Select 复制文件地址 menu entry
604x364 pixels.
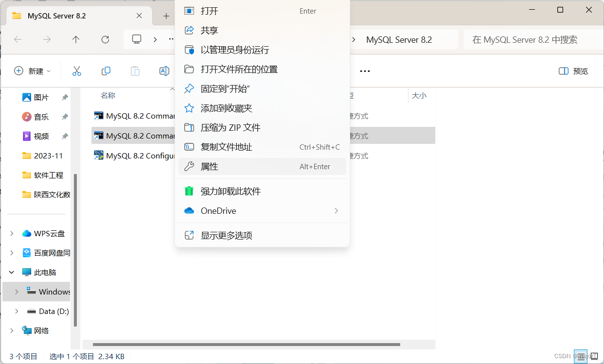coord(262,147)
